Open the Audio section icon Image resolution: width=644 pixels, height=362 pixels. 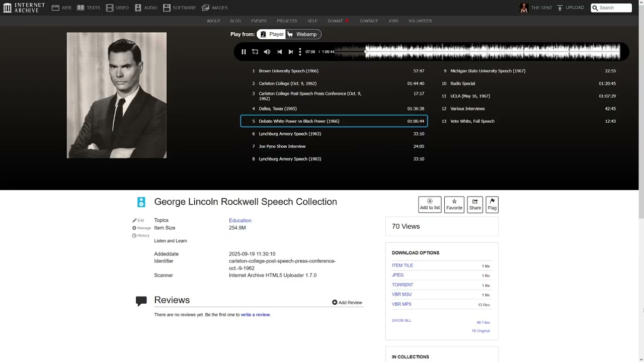click(x=138, y=8)
